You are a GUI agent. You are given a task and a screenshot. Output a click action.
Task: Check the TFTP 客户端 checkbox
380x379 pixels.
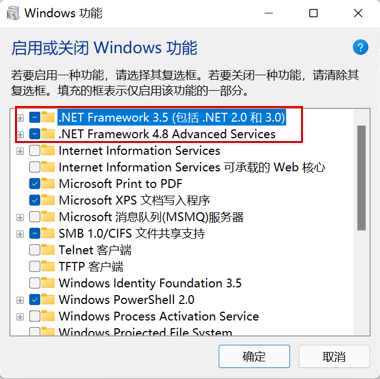tap(35, 267)
